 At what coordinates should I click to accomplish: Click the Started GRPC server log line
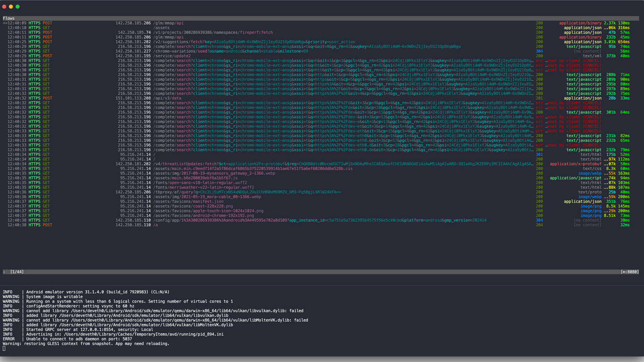[77, 329]
